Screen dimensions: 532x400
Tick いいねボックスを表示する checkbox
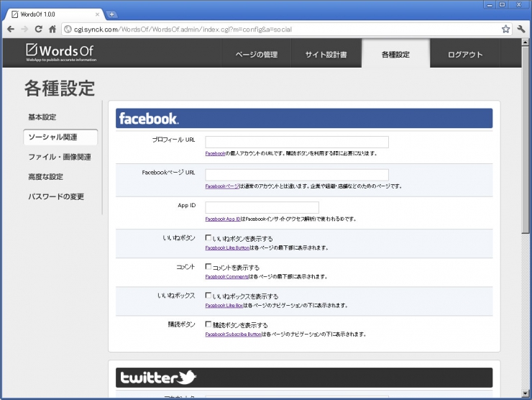coord(208,296)
